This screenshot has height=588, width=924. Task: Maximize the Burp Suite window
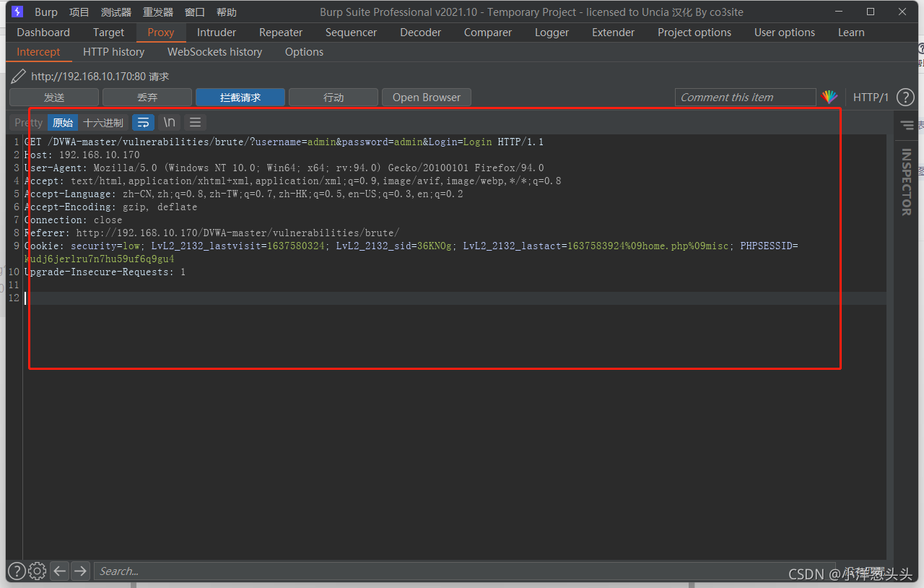coord(871,12)
